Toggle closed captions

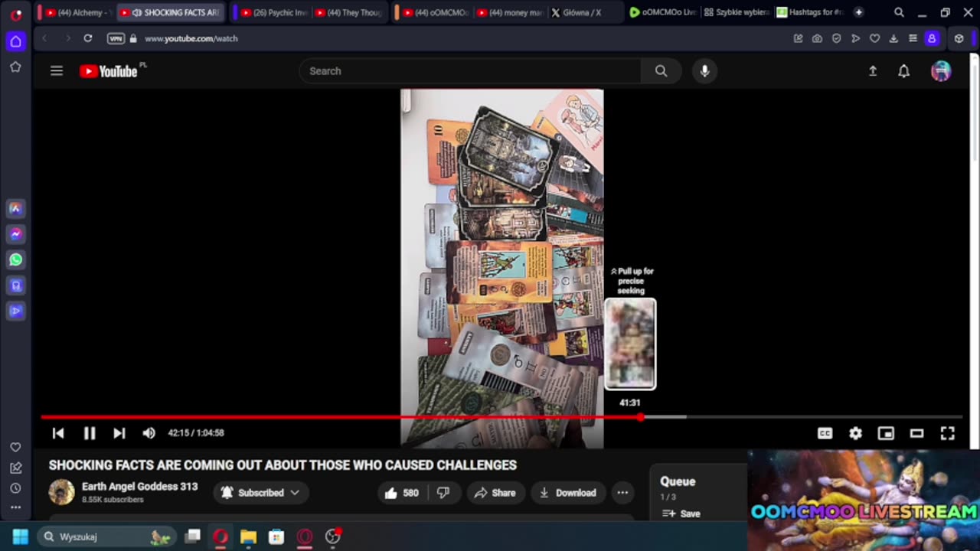(825, 433)
